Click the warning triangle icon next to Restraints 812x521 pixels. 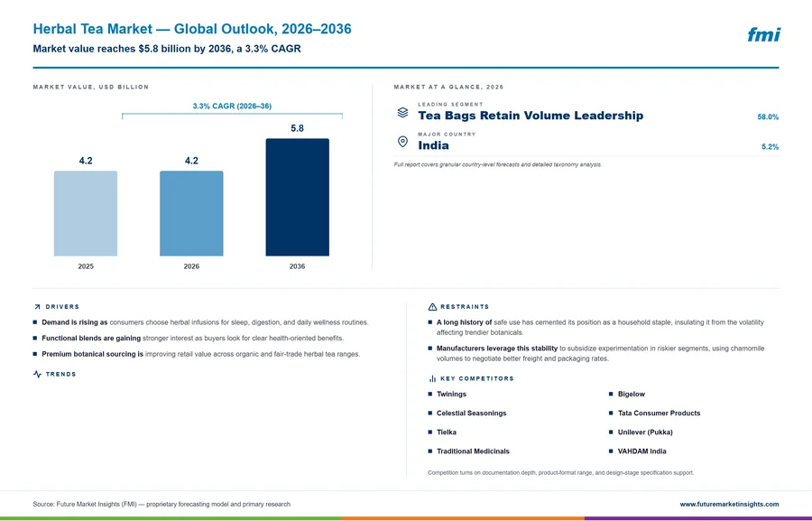click(432, 307)
